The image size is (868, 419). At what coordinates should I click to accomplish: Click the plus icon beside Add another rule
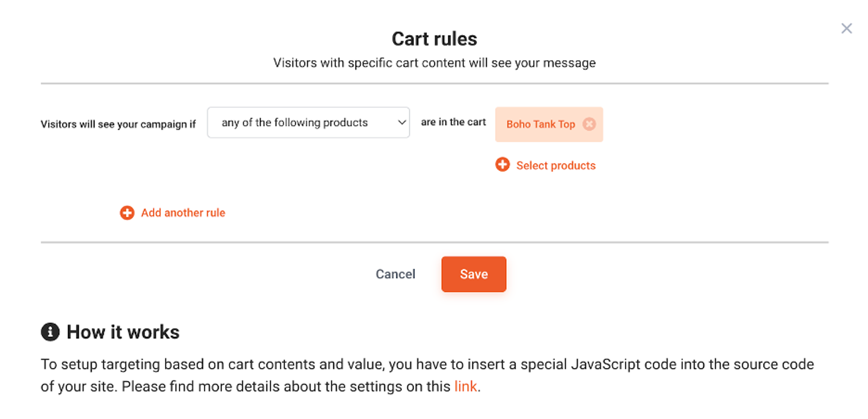(127, 213)
